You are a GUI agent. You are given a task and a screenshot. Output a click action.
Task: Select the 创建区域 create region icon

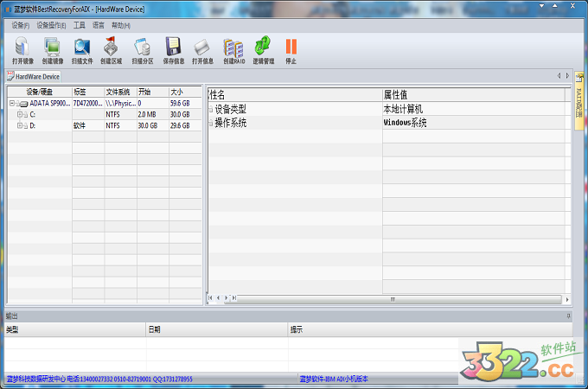[x=111, y=51]
